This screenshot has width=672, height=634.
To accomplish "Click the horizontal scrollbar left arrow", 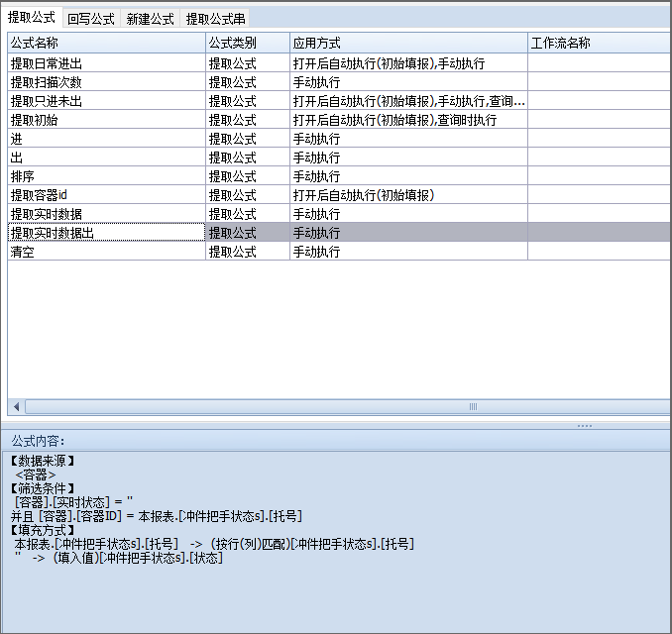I will pos(15,406).
